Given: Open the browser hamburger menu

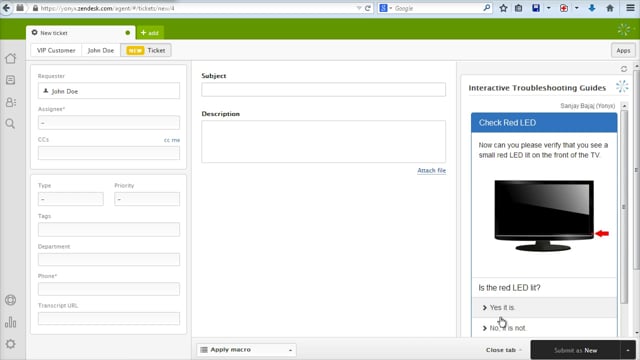Looking at the screenshot, I should (x=630, y=8).
